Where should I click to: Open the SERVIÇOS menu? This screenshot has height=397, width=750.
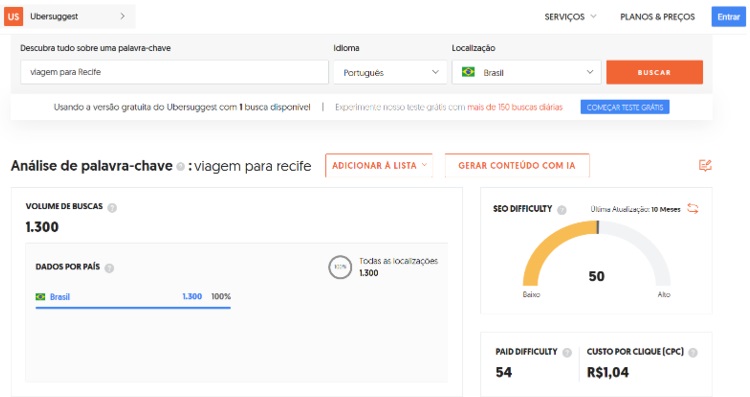570,17
